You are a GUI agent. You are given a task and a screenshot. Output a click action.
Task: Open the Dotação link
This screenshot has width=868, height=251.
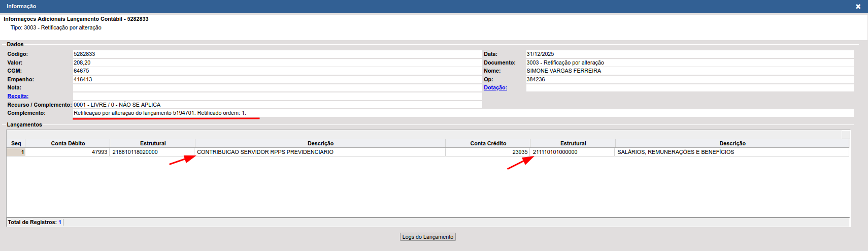tap(495, 87)
